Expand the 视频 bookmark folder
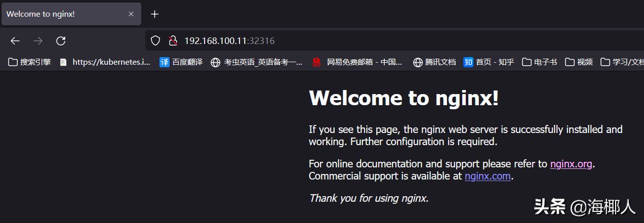This screenshot has height=223, width=644. 579,62
